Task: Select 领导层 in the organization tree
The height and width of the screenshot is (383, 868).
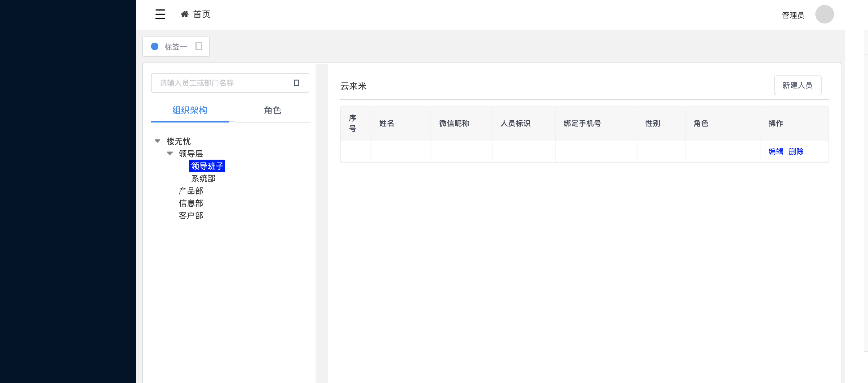Action: (x=191, y=154)
